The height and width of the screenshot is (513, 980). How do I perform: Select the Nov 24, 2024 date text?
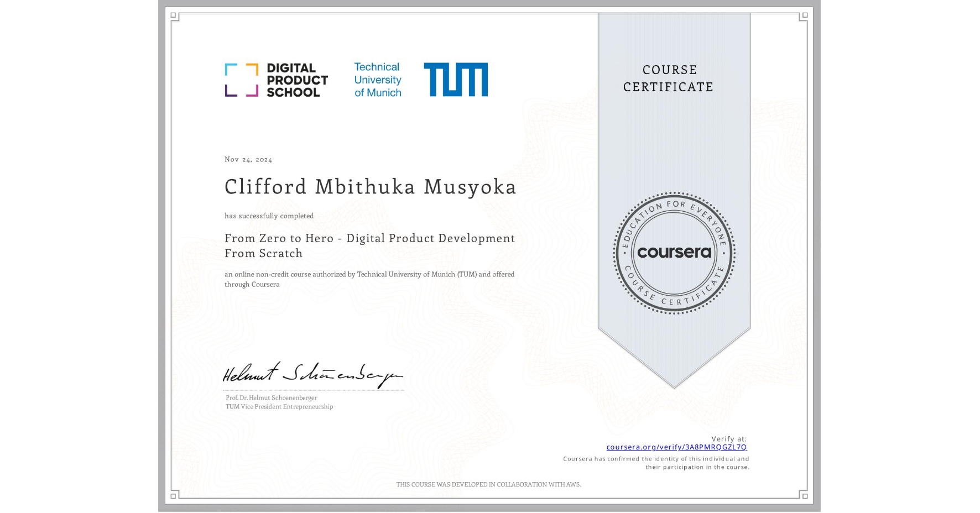248,159
